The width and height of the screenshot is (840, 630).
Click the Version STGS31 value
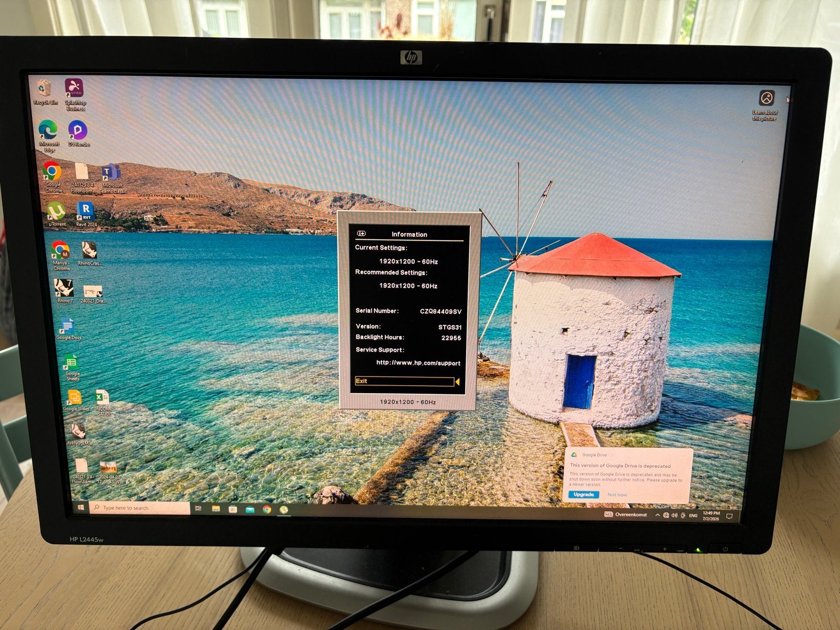tap(450, 327)
